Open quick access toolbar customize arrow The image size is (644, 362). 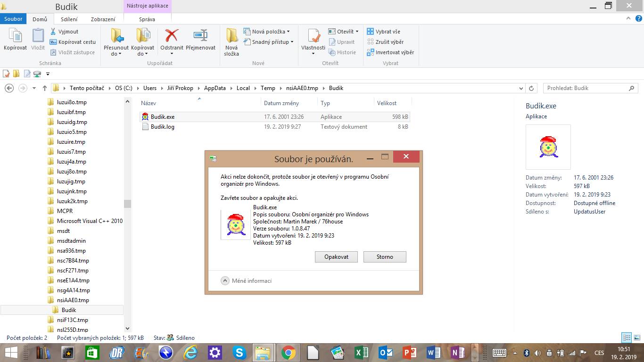click(x=48, y=74)
